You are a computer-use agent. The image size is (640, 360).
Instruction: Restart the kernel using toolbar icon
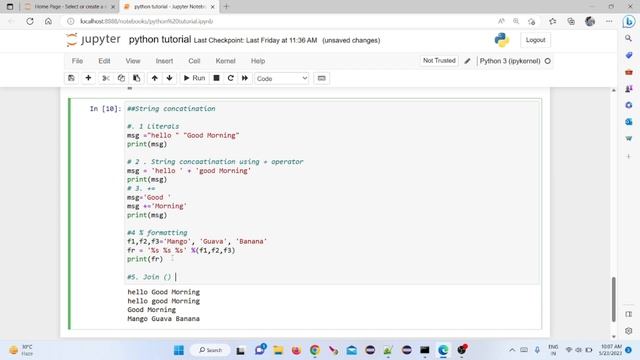(231, 78)
